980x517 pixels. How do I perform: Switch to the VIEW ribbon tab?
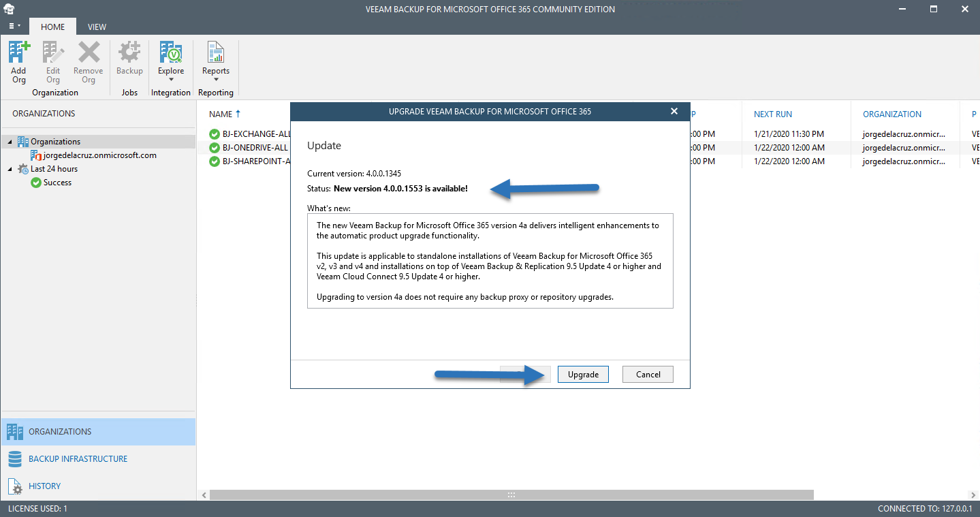coord(97,27)
